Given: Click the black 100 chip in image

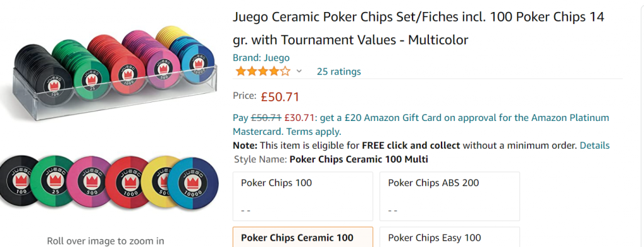Looking at the screenshot, I should click(x=18, y=181).
